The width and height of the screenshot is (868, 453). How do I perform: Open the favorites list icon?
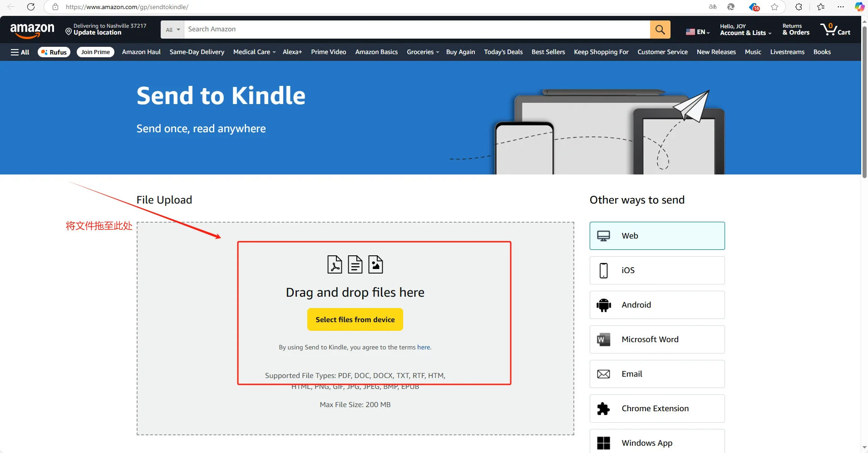821,7
